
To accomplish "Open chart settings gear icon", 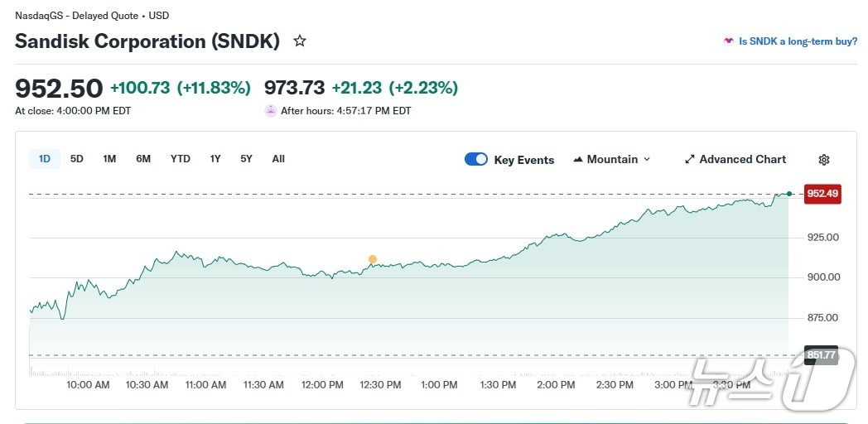I will coord(823,160).
